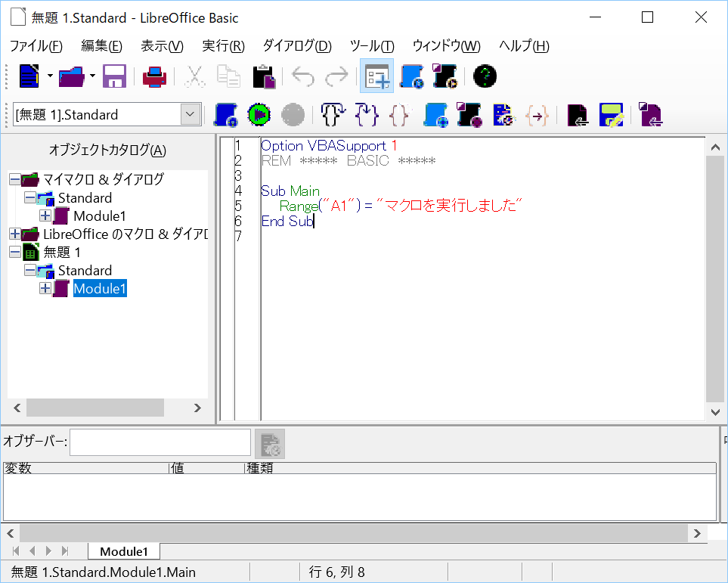Click the Copy icon
The image size is (728, 583).
tap(228, 76)
